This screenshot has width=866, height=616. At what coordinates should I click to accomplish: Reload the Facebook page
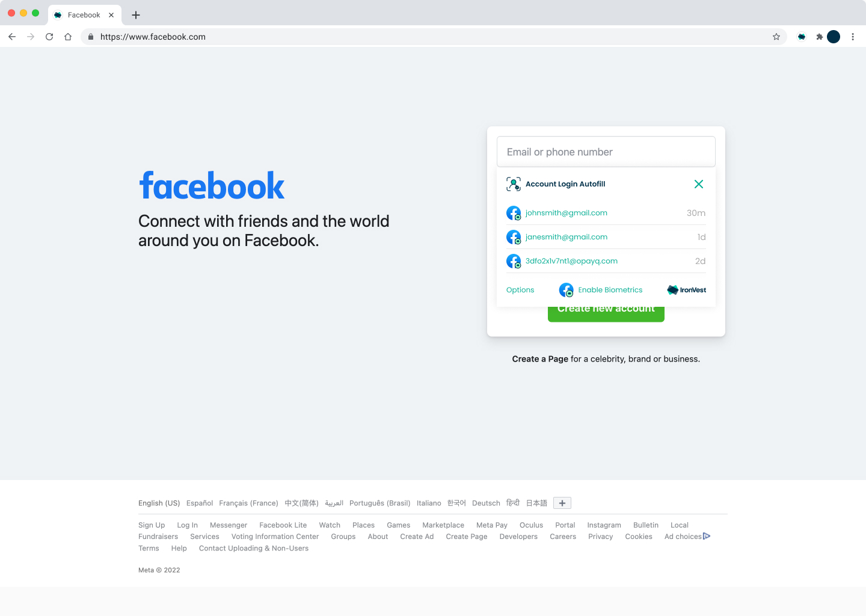49,37
